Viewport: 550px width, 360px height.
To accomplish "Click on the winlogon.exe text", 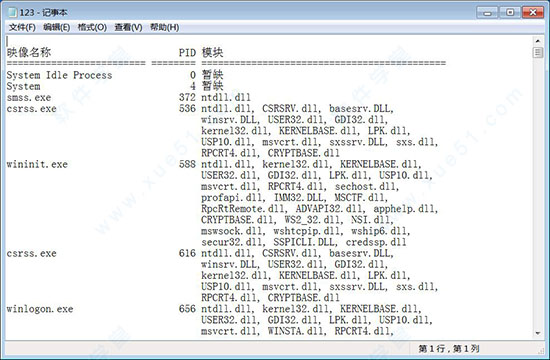I will (40, 309).
